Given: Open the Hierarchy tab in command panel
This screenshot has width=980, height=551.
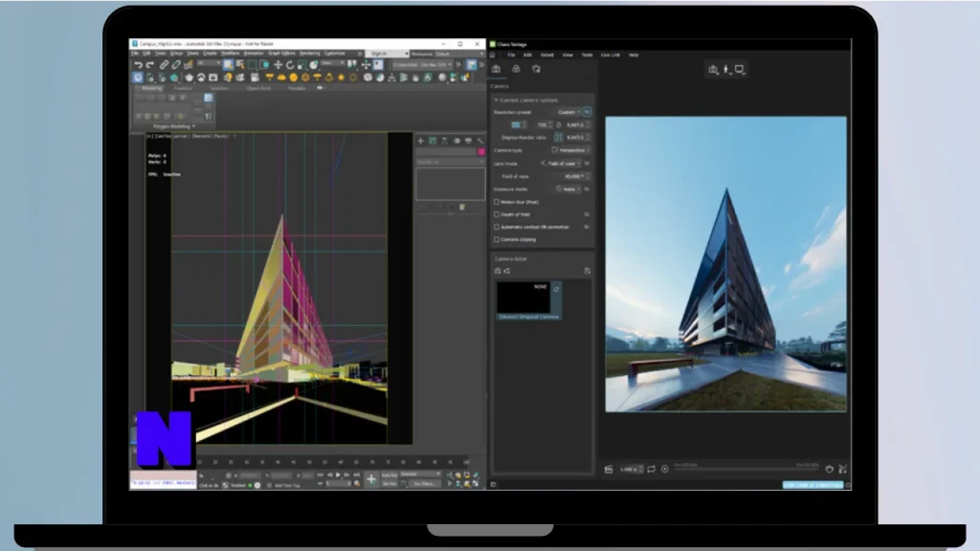Looking at the screenshot, I should coord(444,141).
